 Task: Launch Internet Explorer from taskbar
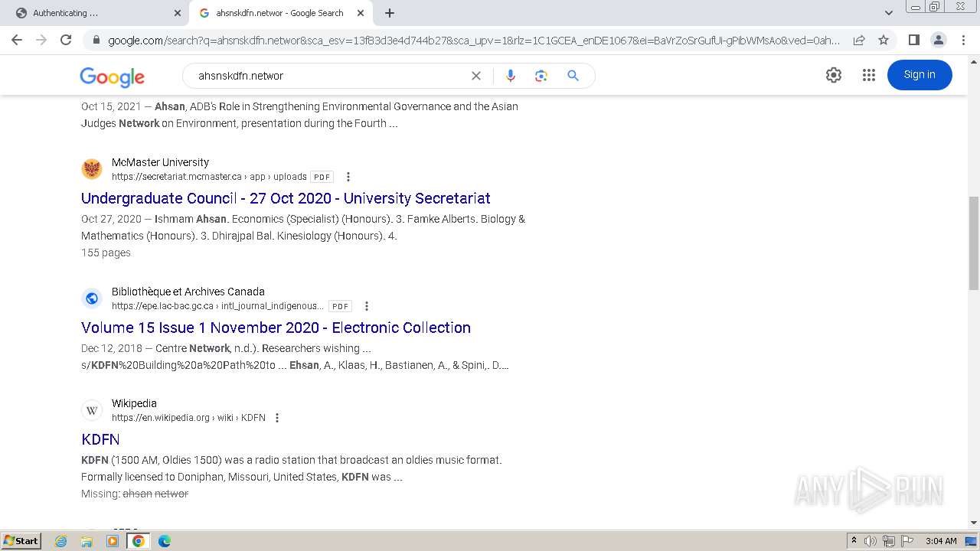coord(61,541)
